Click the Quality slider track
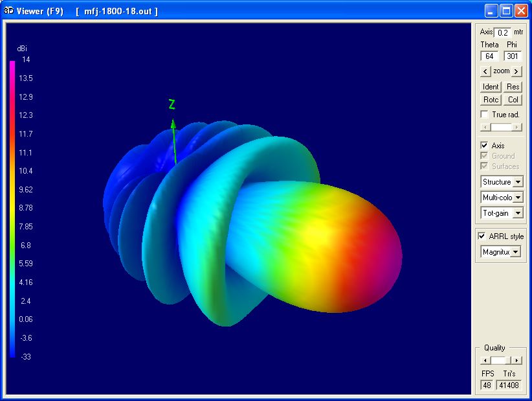This screenshot has height=401, width=532. point(500,360)
